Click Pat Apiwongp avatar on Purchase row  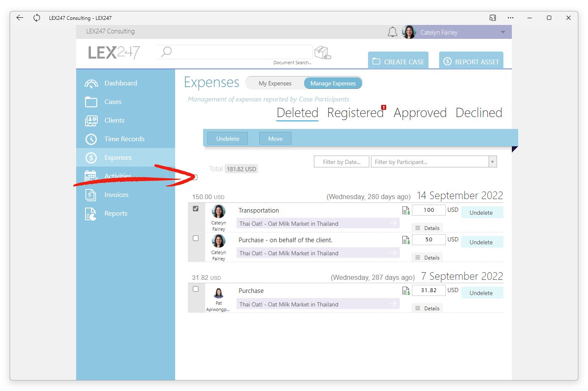219,293
